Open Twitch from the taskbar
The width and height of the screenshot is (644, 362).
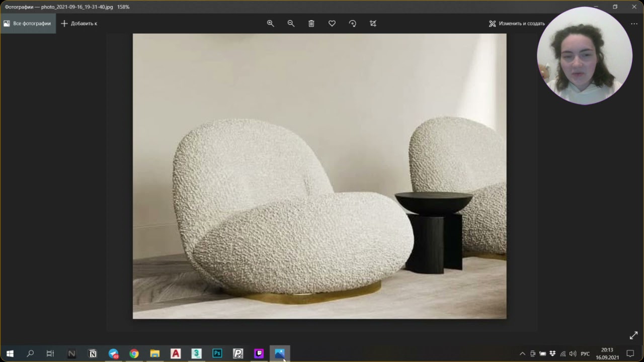(259, 353)
